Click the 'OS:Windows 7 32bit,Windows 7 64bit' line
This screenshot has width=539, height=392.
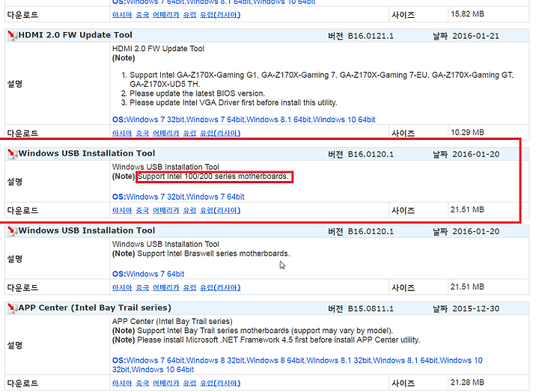click(178, 197)
